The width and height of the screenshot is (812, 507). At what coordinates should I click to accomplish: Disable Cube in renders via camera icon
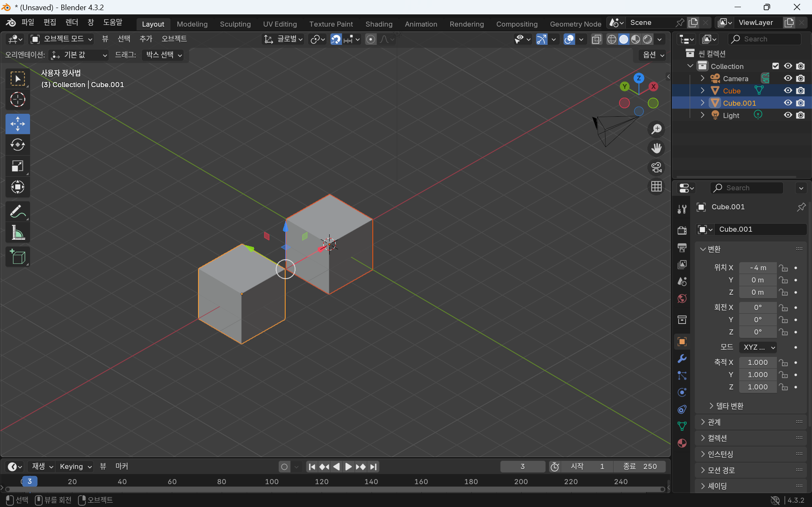(x=800, y=90)
